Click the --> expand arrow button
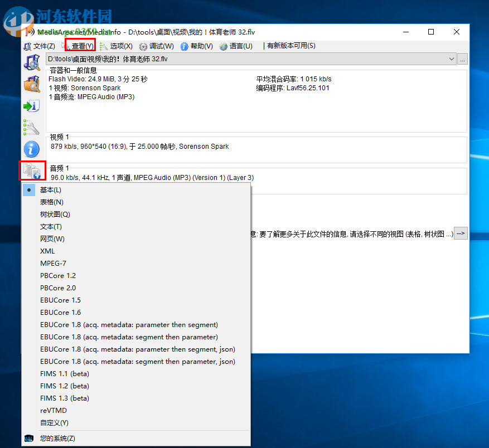 (461, 233)
